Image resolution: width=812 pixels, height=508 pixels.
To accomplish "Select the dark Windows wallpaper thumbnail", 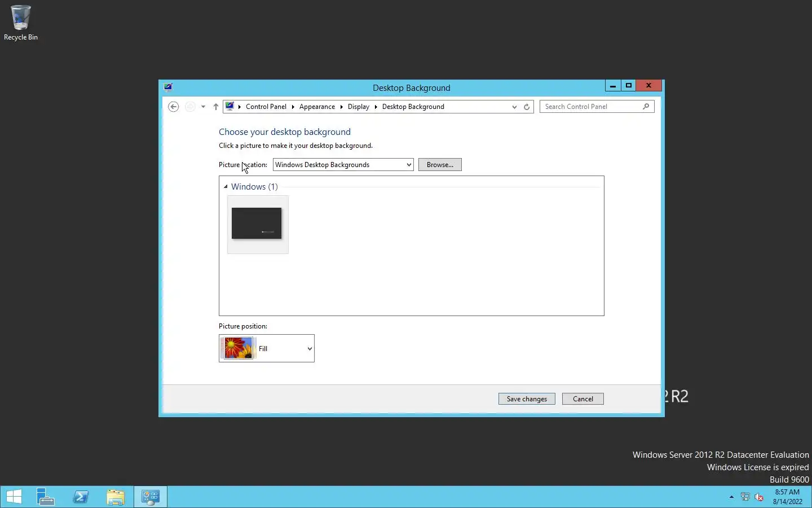I will [257, 224].
